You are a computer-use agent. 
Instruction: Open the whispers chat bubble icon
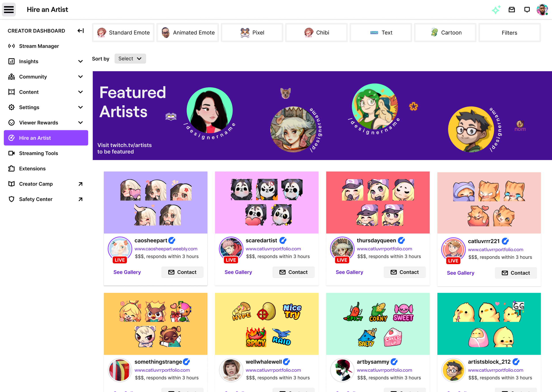tap(527, 10)
